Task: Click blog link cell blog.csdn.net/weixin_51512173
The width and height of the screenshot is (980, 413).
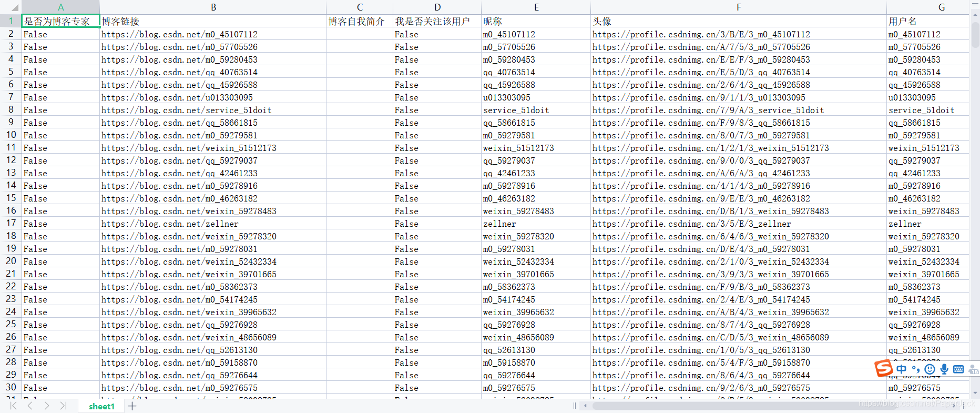Action: [x=213, y=148]
